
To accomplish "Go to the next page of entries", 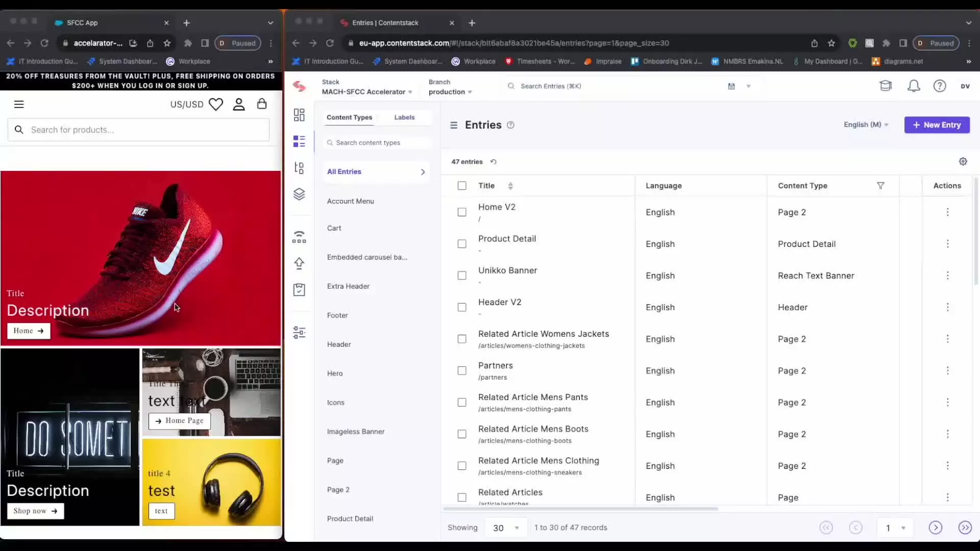I will tap(936, 528).
